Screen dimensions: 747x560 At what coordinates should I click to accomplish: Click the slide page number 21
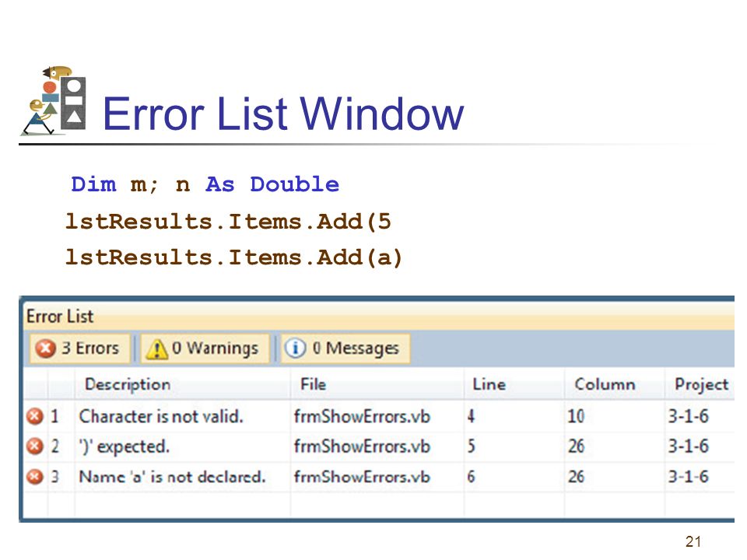(693, 541)
